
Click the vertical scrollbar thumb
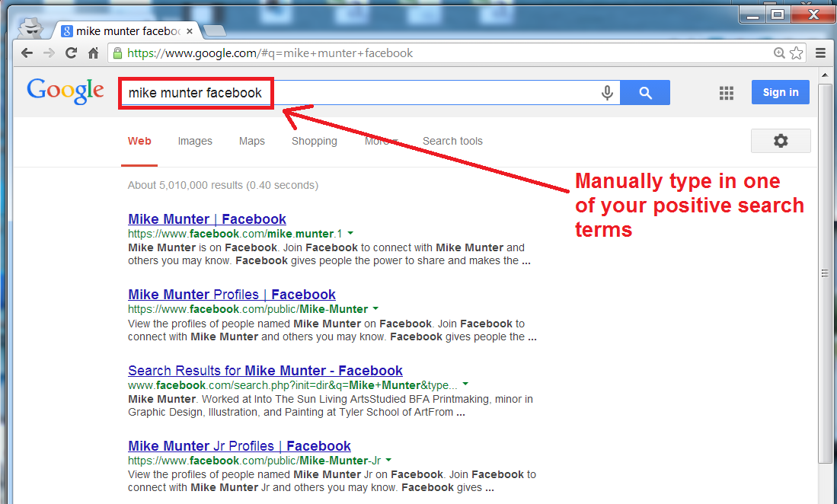[x=825, y=273]
